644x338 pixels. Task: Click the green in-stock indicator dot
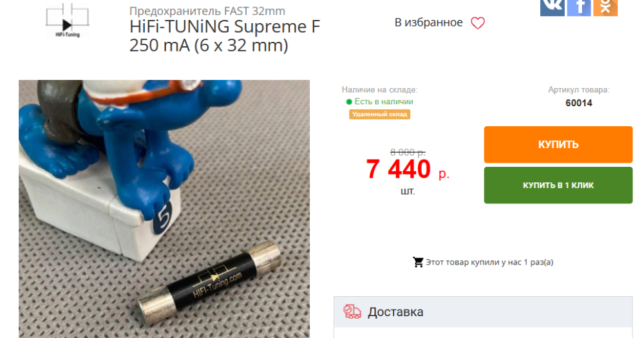[349, 102]
